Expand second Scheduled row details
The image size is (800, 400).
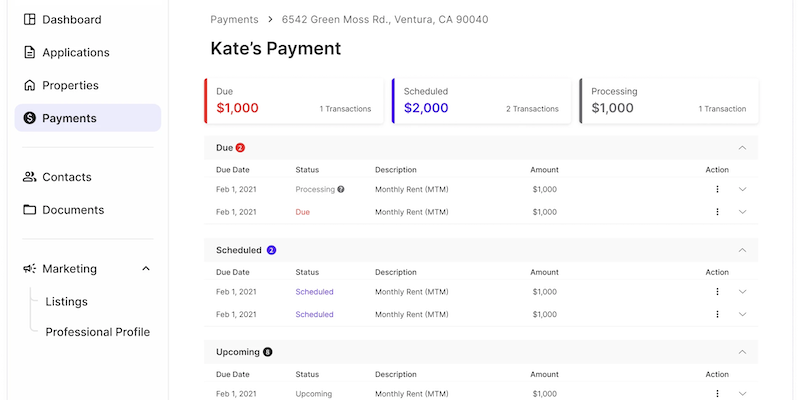click(x=742, y=314)
